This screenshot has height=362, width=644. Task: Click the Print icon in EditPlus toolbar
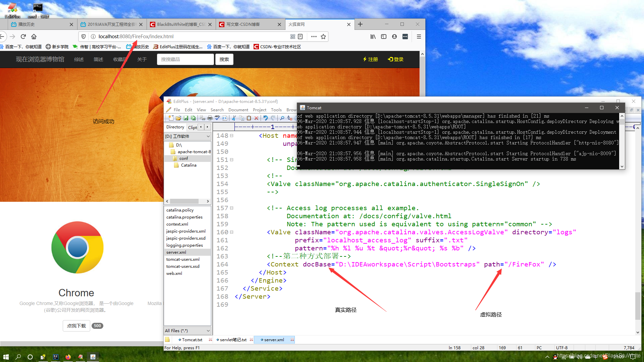210,118
